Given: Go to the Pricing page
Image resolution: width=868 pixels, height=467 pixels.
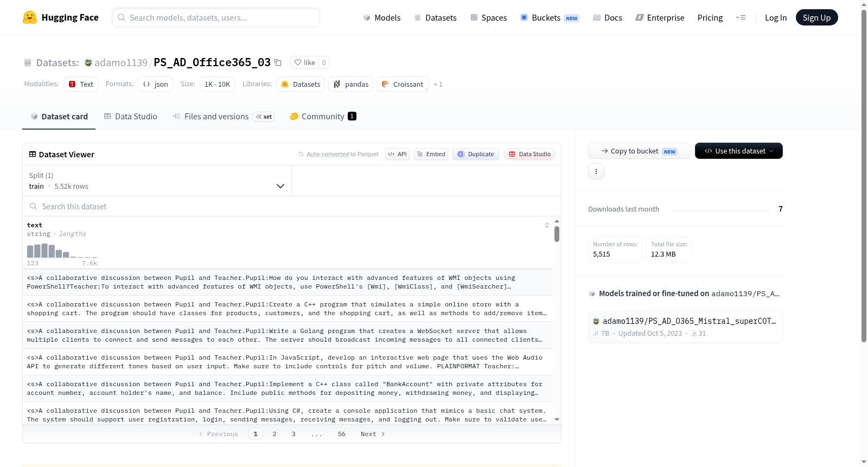Looking at the screenshot, I should [710, 17].
